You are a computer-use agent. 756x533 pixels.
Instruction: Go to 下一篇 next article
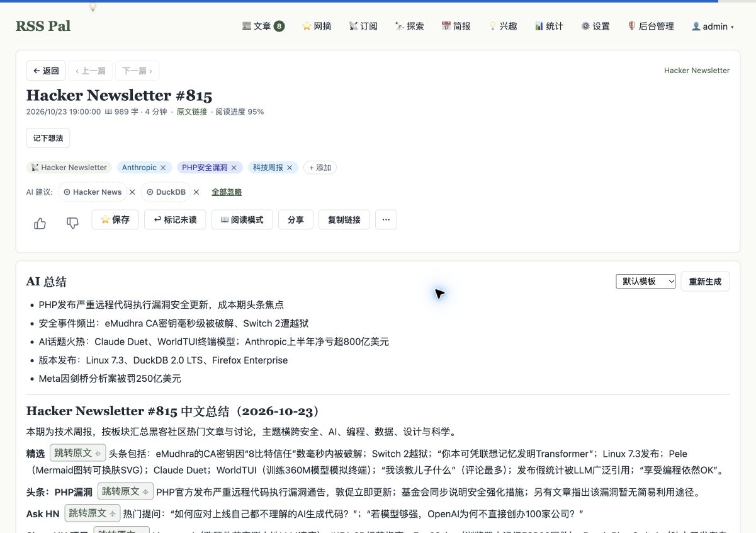137,71
